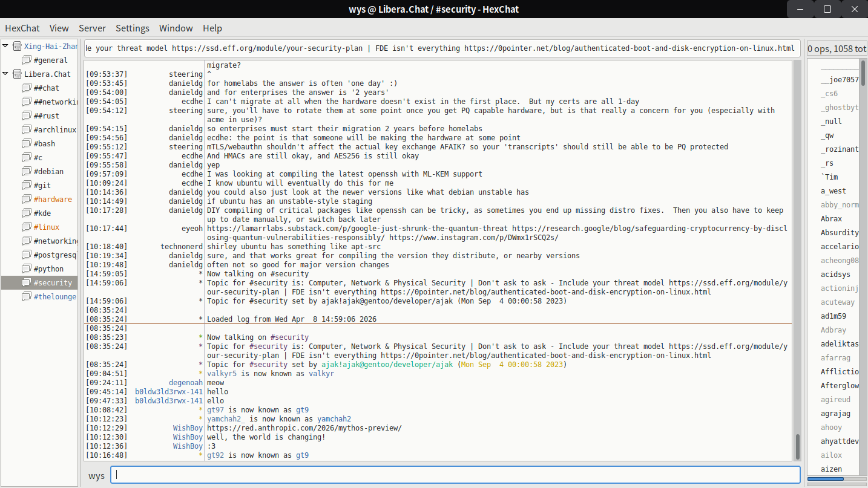Click the #archlinux channel icon

click(x=27, y=129)
